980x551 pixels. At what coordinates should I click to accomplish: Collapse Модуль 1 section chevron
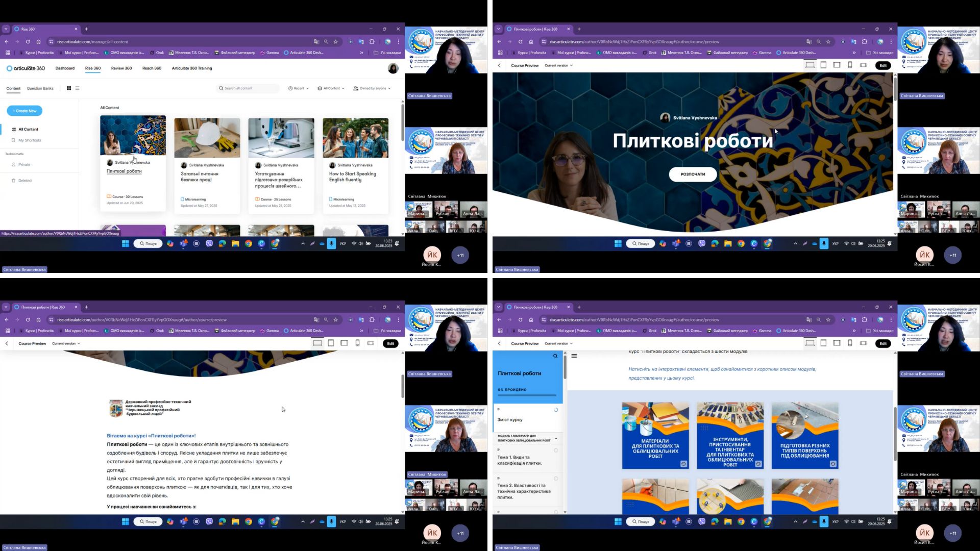556,438
